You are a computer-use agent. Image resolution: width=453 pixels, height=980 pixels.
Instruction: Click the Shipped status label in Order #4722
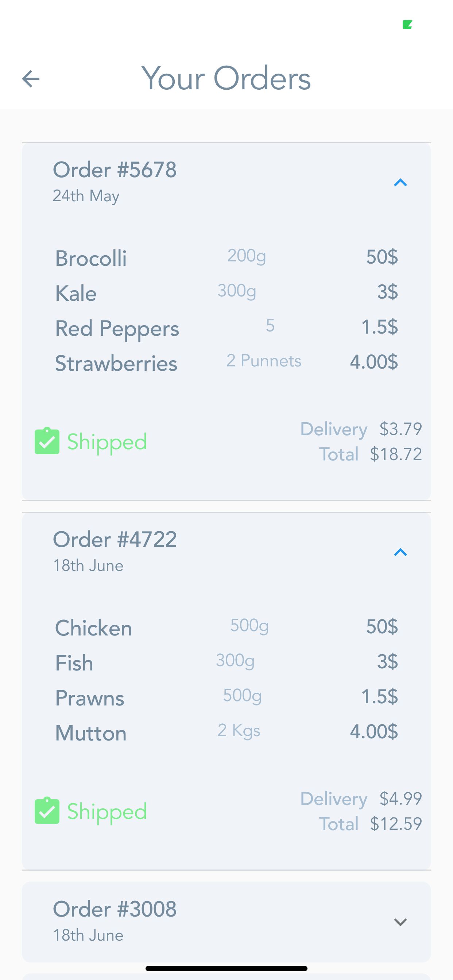[x=107, y=812]
